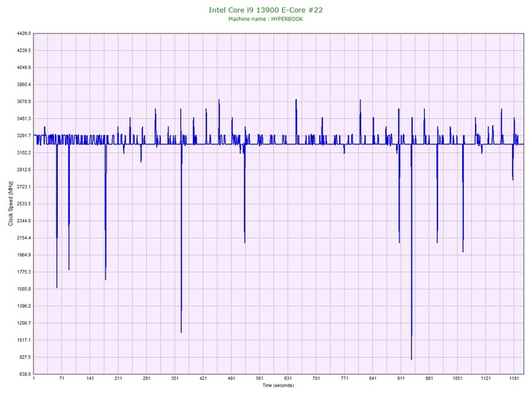This screenshot has width=532, height=399.
Task: Select the 2344.0 y-axis tick label
Action: click(x=24, y=221)
